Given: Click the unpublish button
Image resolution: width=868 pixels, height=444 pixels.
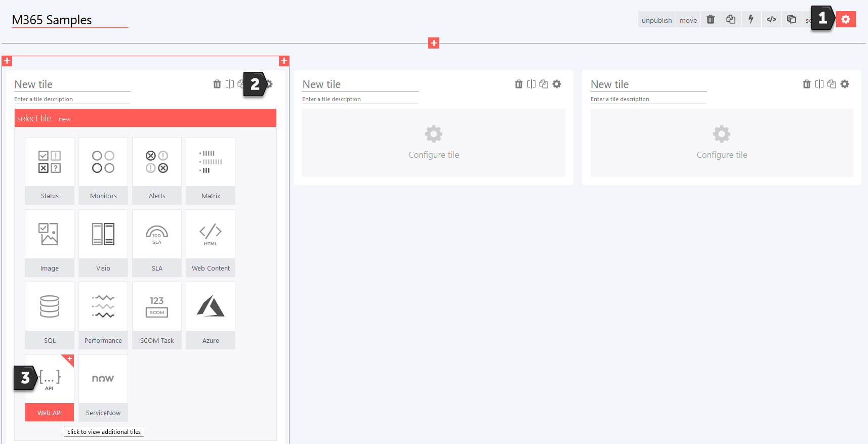Looking at the screenshot, I should tap(656, 20).
